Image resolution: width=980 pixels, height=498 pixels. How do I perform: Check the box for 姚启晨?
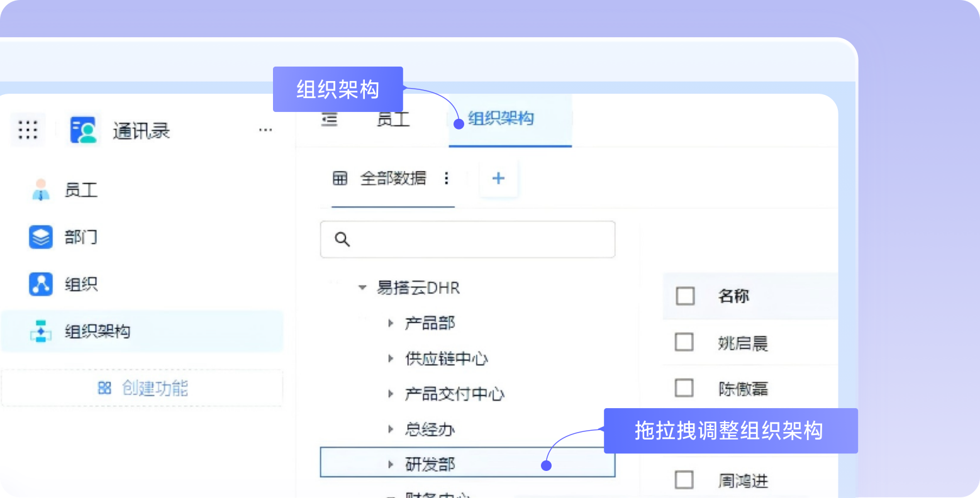[684, 343]
